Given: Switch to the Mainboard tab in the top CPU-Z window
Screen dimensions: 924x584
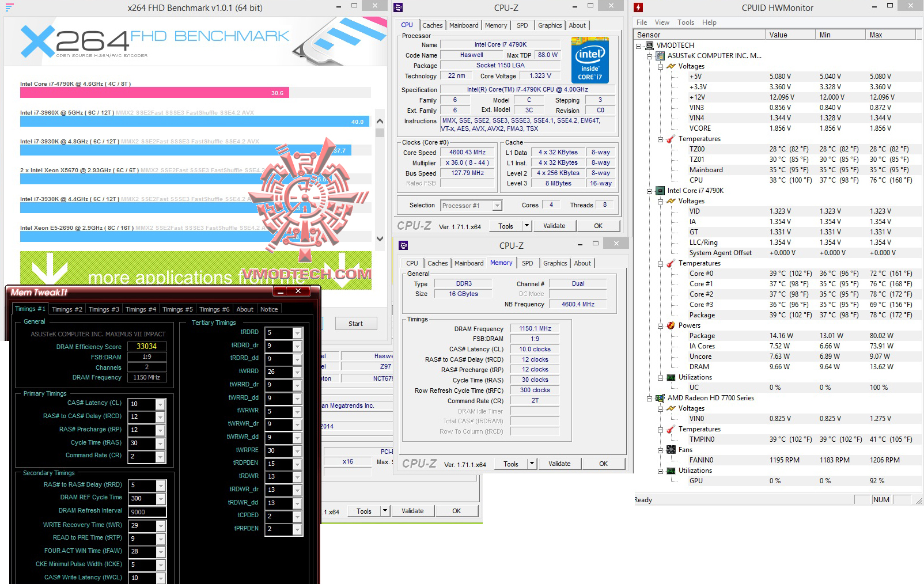Looking at the screenshot, I should tap(464, 25).
